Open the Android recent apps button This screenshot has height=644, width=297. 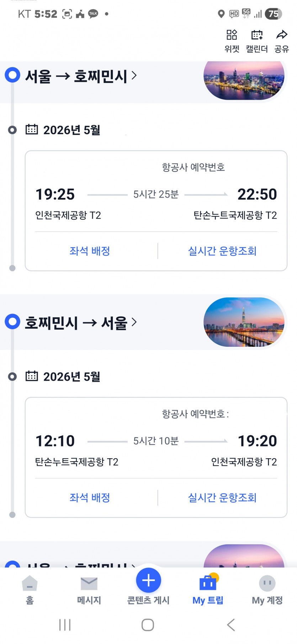pos(65,625)
